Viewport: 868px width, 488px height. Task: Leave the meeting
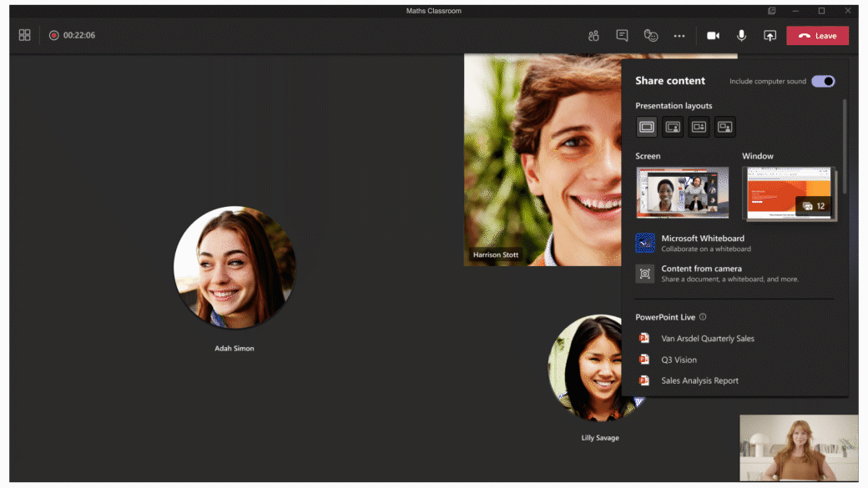coord(817,36)
